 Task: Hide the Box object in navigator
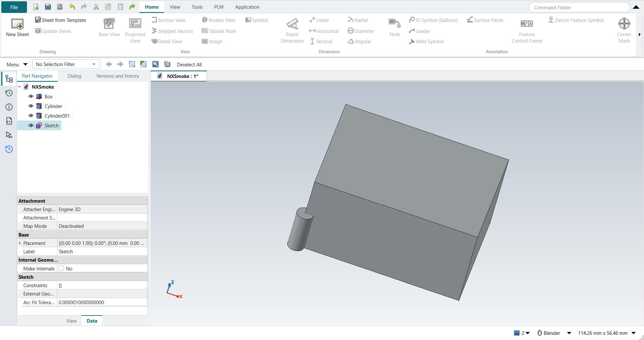[x=31, y=96]
